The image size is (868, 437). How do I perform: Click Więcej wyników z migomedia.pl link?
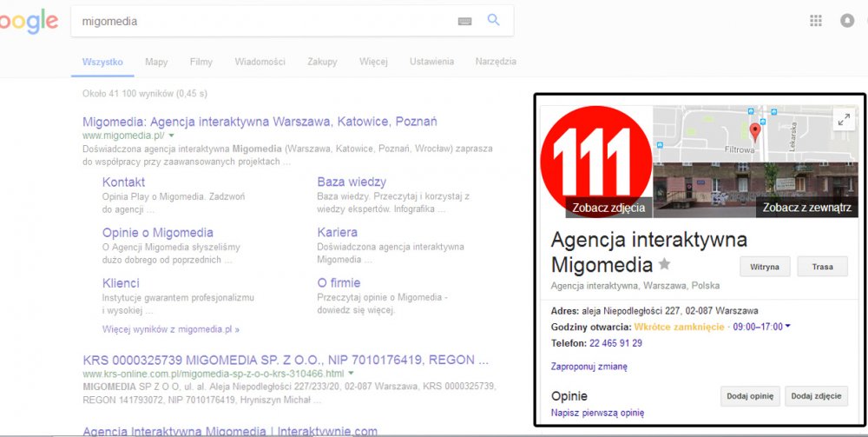[x=171, y=329]
